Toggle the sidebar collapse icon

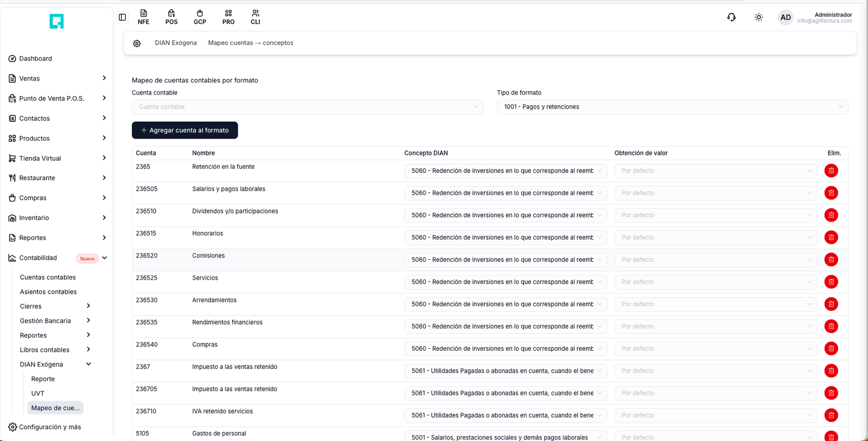point(123,17)
